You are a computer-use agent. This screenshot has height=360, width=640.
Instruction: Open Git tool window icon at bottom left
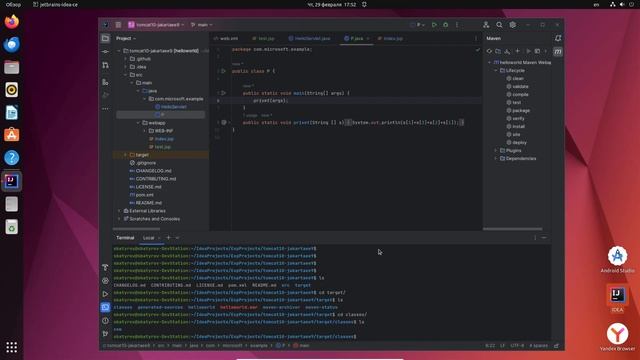105,334
